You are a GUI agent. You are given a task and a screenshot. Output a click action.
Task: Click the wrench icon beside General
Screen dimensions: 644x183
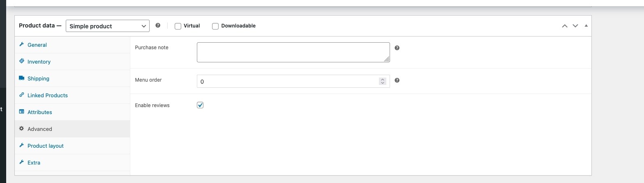click(x=22, y=45)
